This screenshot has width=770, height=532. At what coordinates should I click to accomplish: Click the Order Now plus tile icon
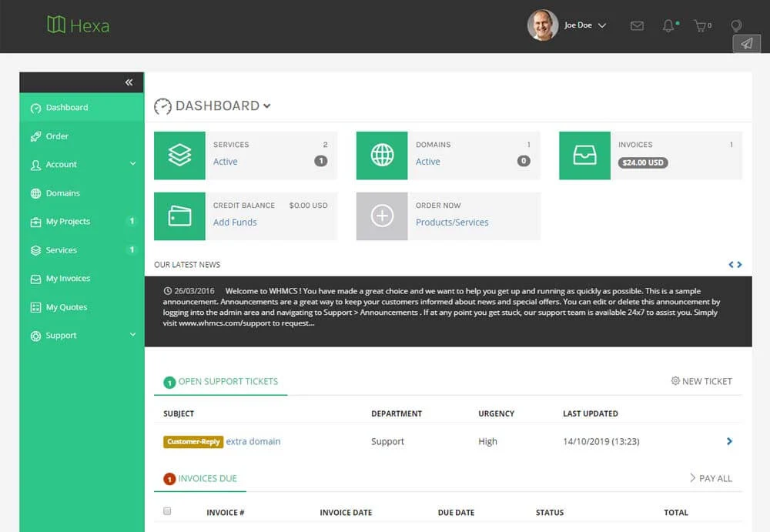(x=382, y=216)
